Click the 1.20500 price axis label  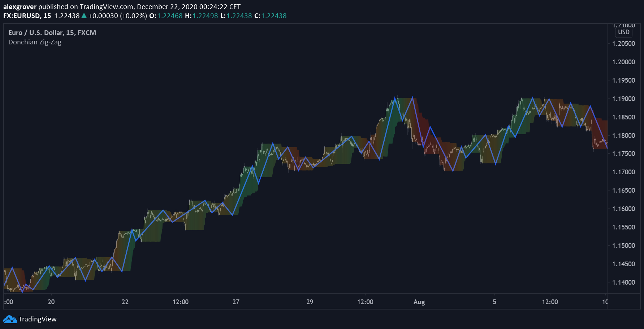(x=623, y=44)
